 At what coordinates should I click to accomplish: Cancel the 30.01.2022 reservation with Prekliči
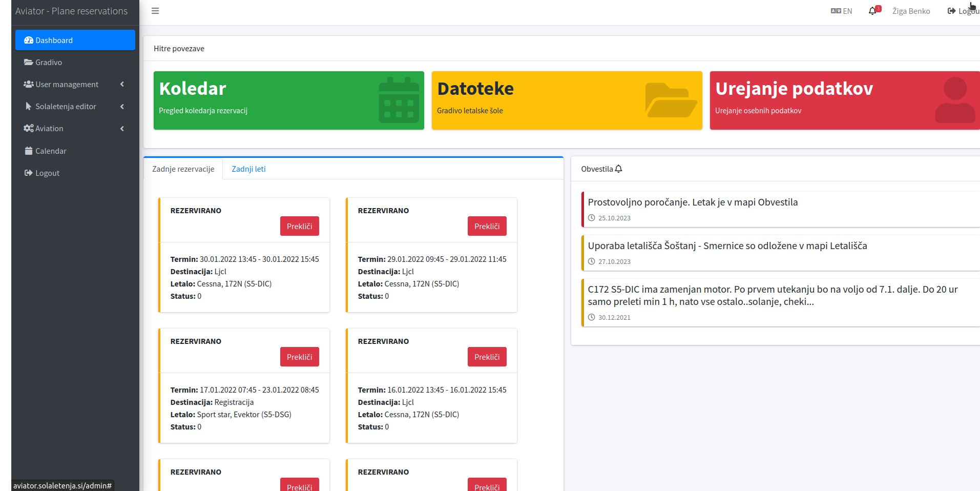pyautogui.click(x=299, y=226)
